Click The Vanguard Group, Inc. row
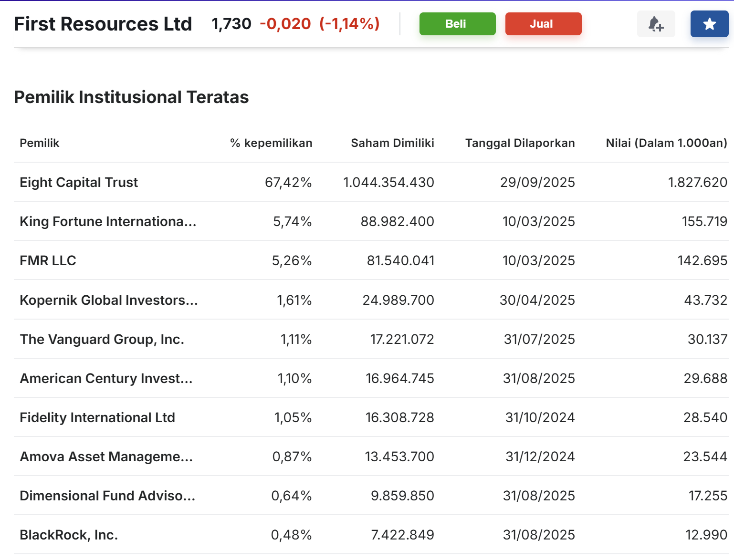The height and width of the screenshot is (560, 734). click(x=102, y=339)
